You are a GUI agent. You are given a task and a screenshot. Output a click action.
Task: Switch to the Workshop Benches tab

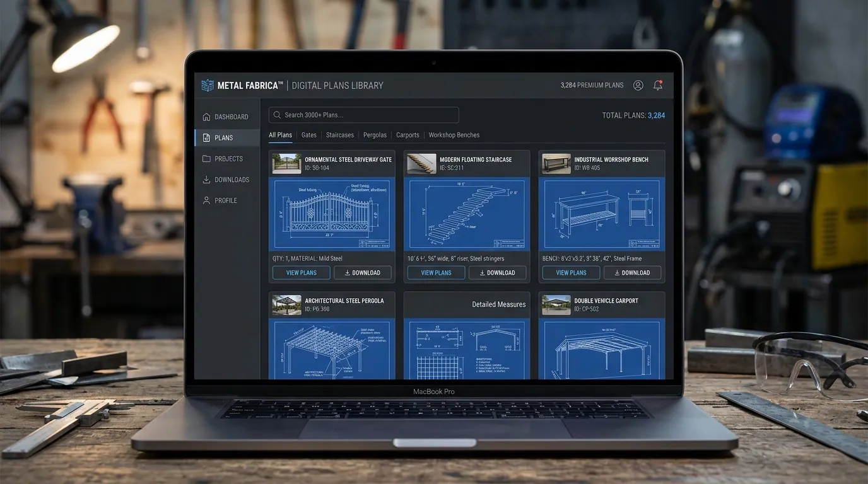pyautogui.click(x=454, y=135)
